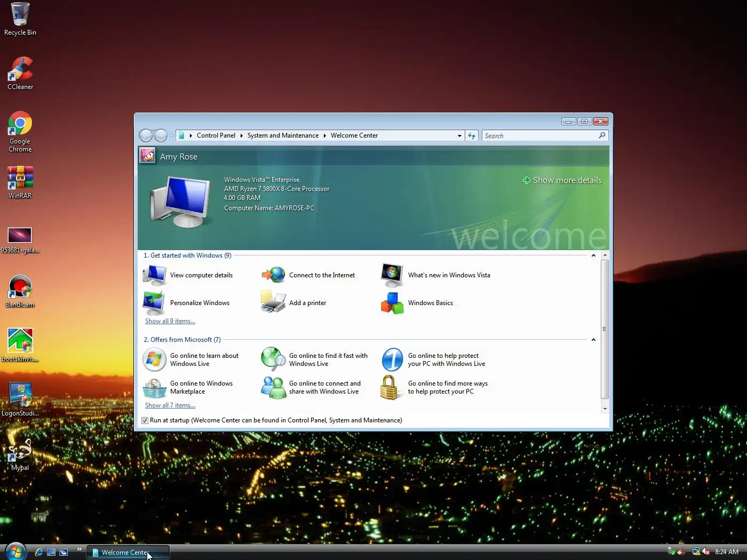Click the Search input field
747x560 pixels.
pyautogui.click(x=539, y=135)
